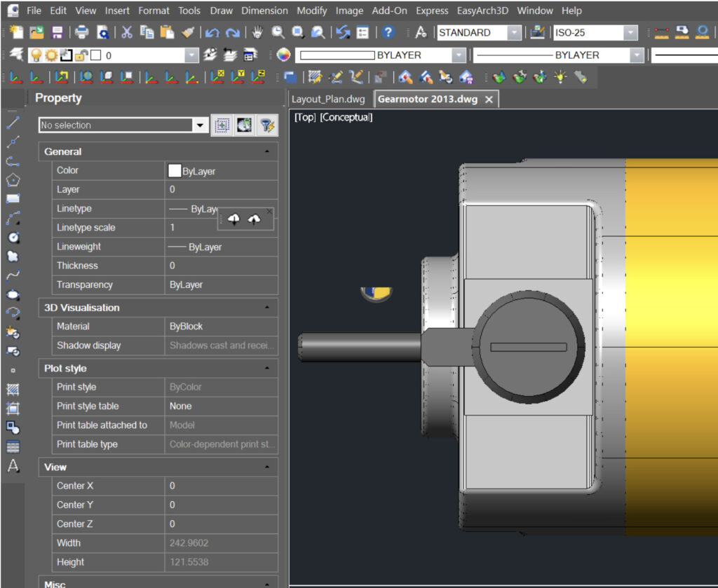This screenshot has height=588, width=718.
Task: Click the [Top] view label
Action: click(305, 117)
